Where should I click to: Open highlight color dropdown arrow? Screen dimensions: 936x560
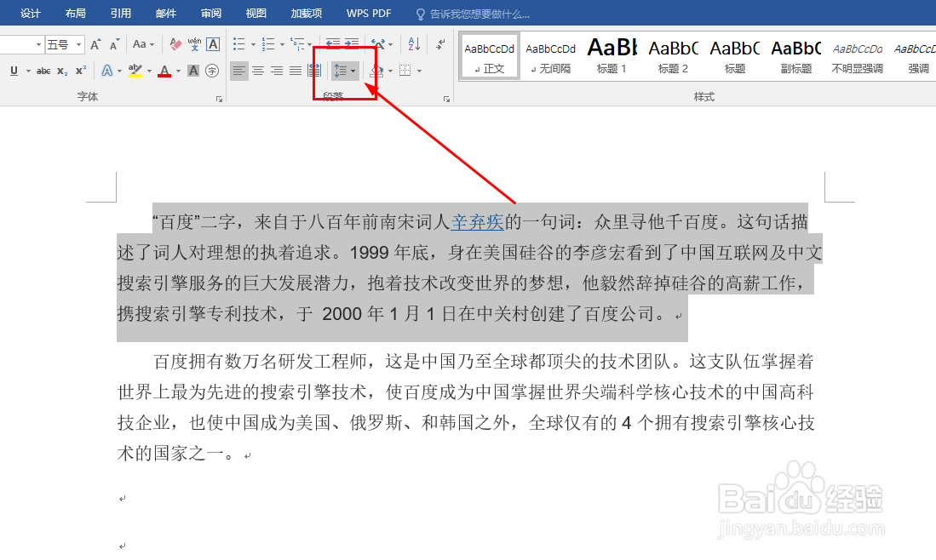coord(149,71)
